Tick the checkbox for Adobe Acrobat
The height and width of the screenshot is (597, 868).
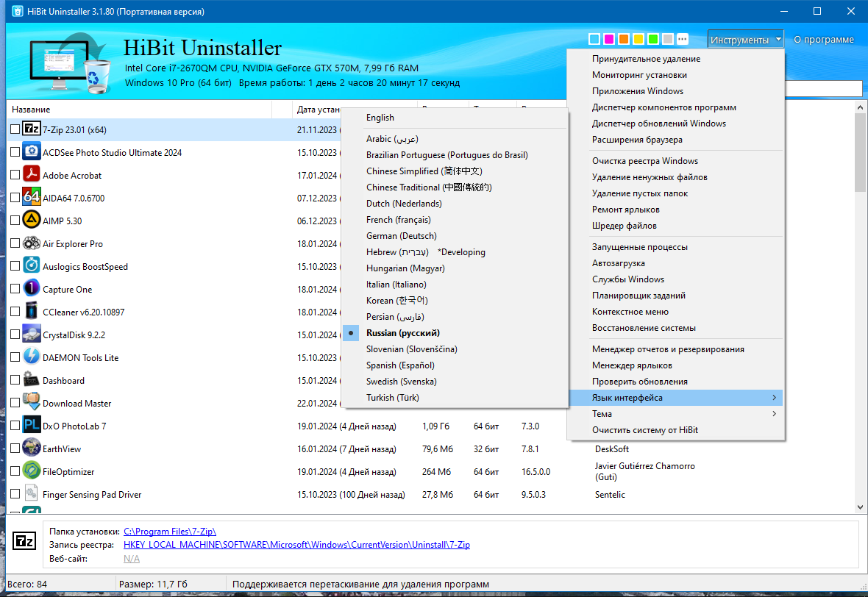pos(15,175)
